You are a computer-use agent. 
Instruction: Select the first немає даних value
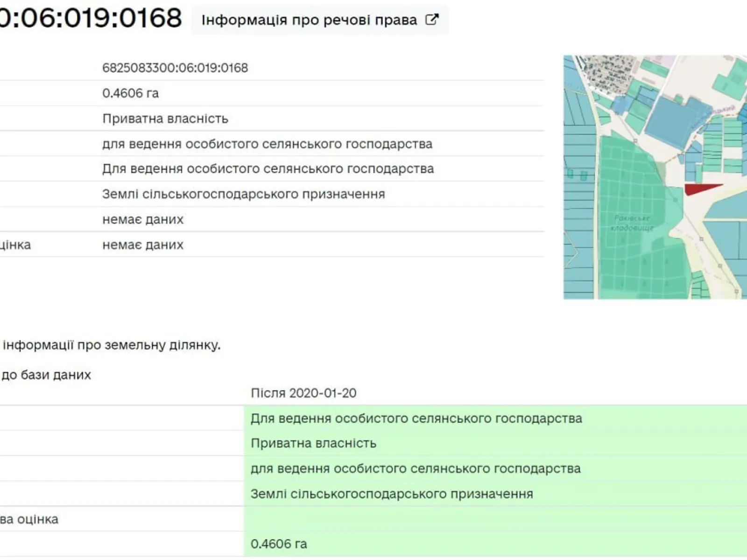(143, 219)
